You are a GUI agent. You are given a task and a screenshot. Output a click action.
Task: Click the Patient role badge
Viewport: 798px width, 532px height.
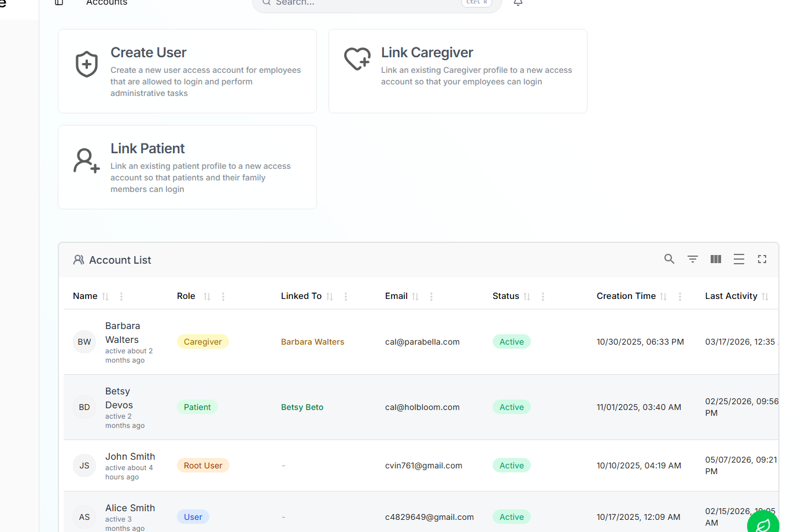click(x=197, y=407)
